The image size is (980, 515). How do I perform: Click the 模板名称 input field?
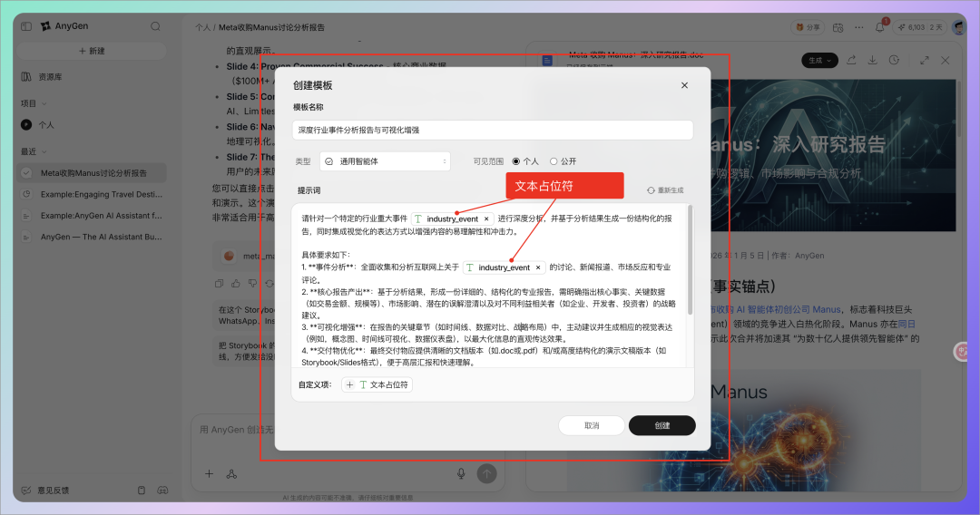click(x=493, y=131)
